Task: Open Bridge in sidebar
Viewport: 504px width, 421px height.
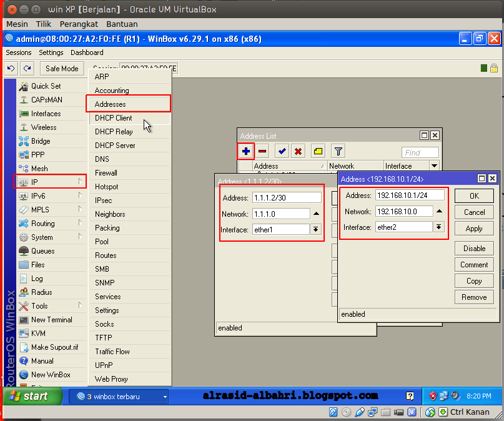Action: (x=51, y=141)
